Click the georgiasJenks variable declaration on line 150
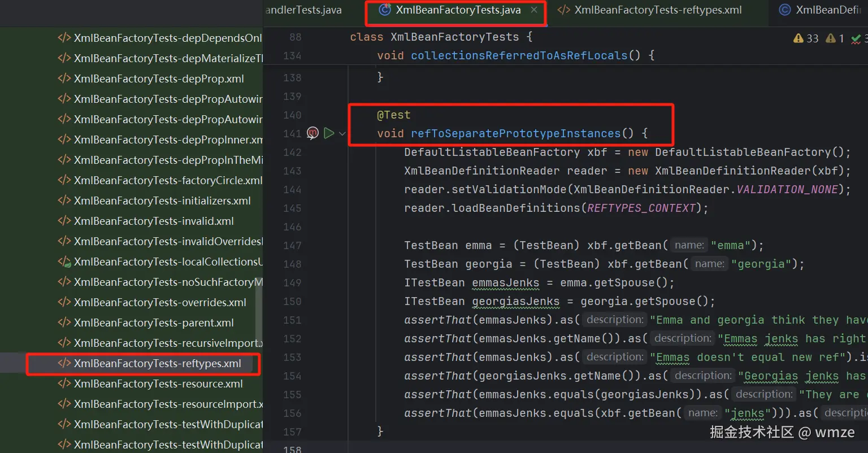The image size is (868, 453). pyautogui.click(x=516, y=301)
